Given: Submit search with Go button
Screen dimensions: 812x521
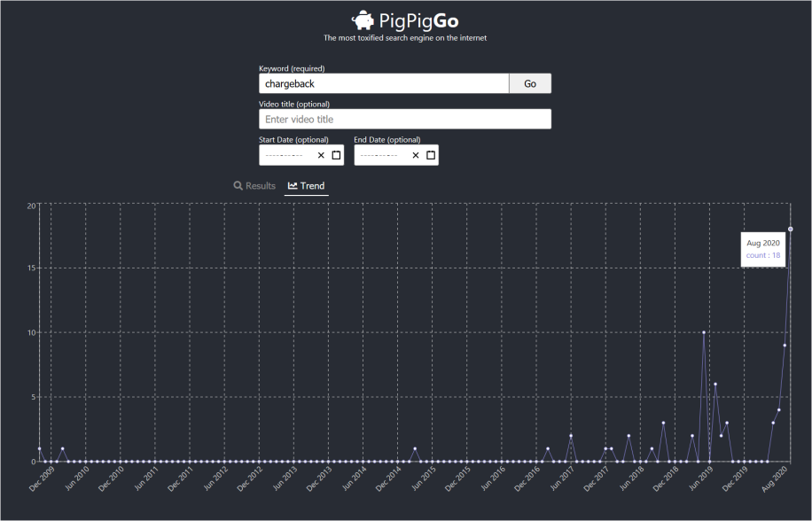Looking at the screenshot, I should (x=530, y=83).
